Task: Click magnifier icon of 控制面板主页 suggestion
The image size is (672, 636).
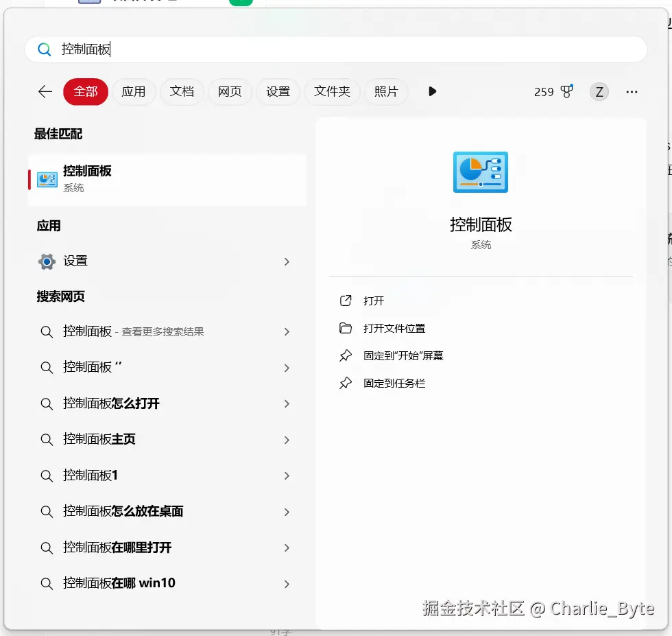Action: 47,440
